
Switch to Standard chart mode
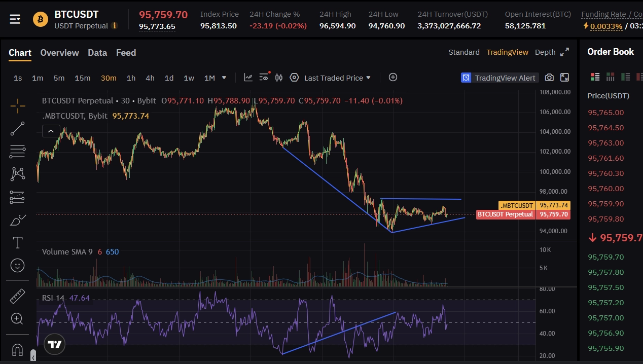coord(464,52)
